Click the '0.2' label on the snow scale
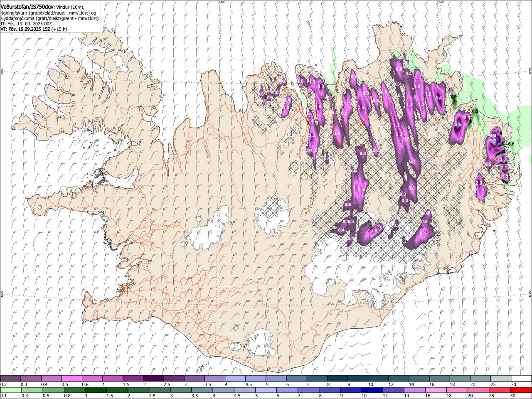The width and height of the screenshot is (532, 399). 3,384
